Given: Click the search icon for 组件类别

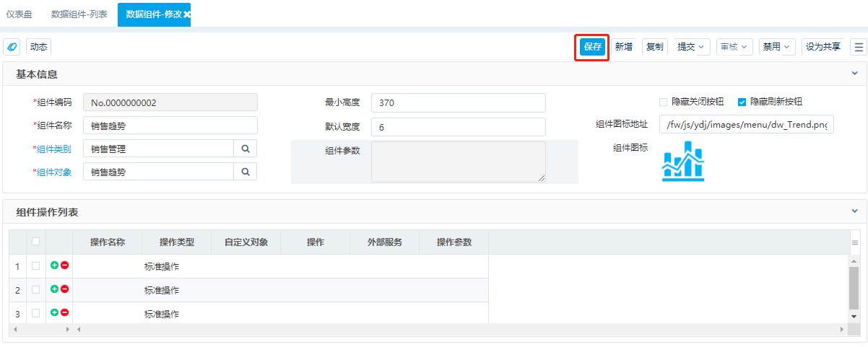Looking at the screenshot, I should (x=246, y=149).
